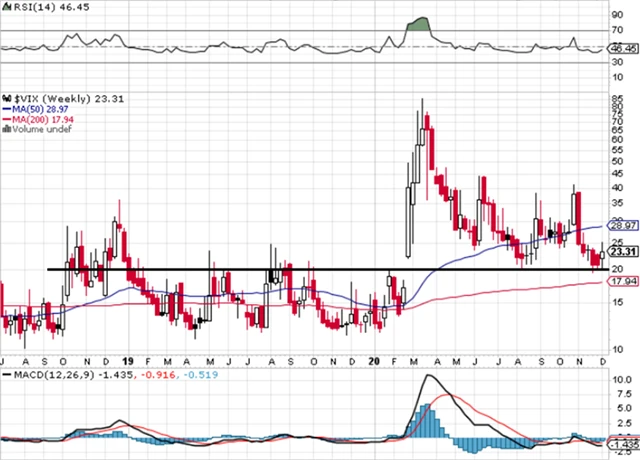The width and height of the screenshot is (640, 460).
Task: Click the red MA(200) legend line marker
Action: pos(6,118)
